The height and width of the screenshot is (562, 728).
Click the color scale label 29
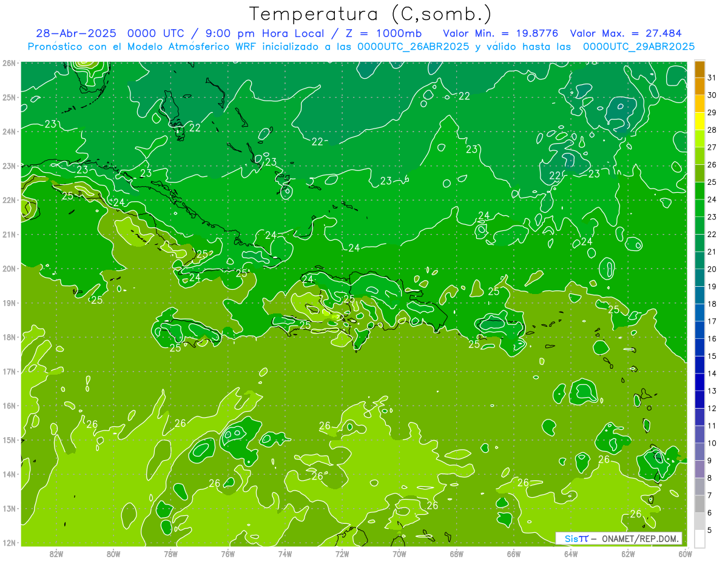click(x=712, y=112)
